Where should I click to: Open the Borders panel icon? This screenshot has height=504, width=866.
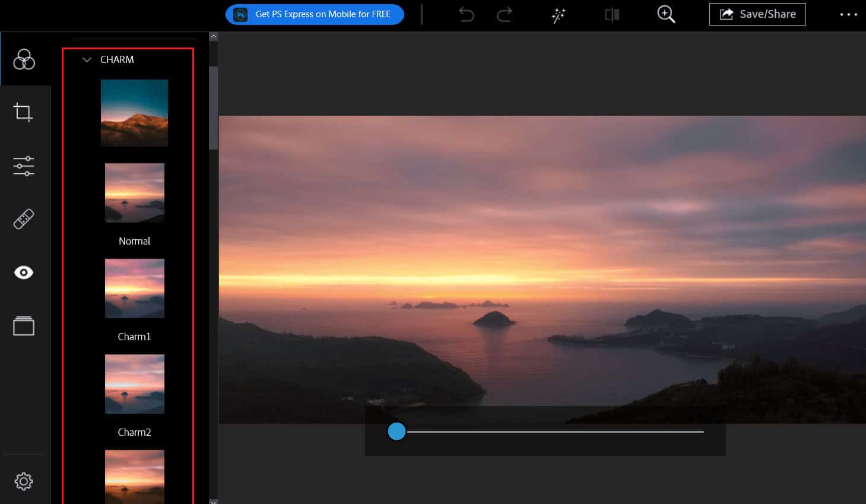point(24,326)
